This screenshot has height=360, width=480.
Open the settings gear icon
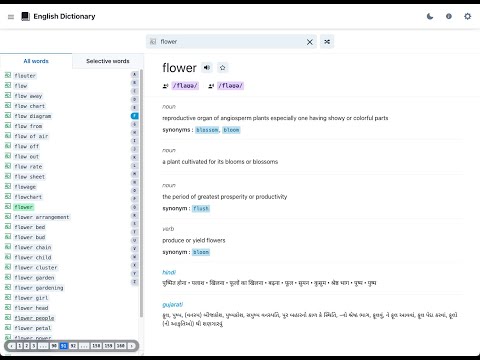[468, 16]
